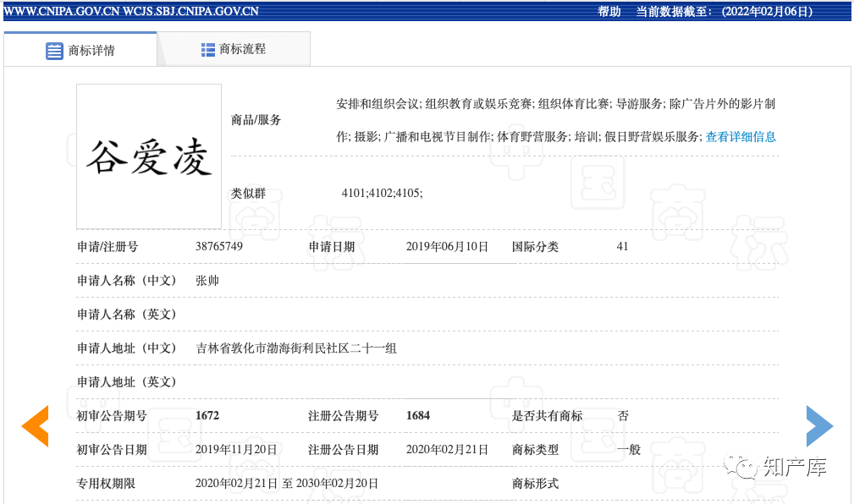Click the 当前数据截至 data date text
This screenshot has width=854, height=504.
[725, 11]
